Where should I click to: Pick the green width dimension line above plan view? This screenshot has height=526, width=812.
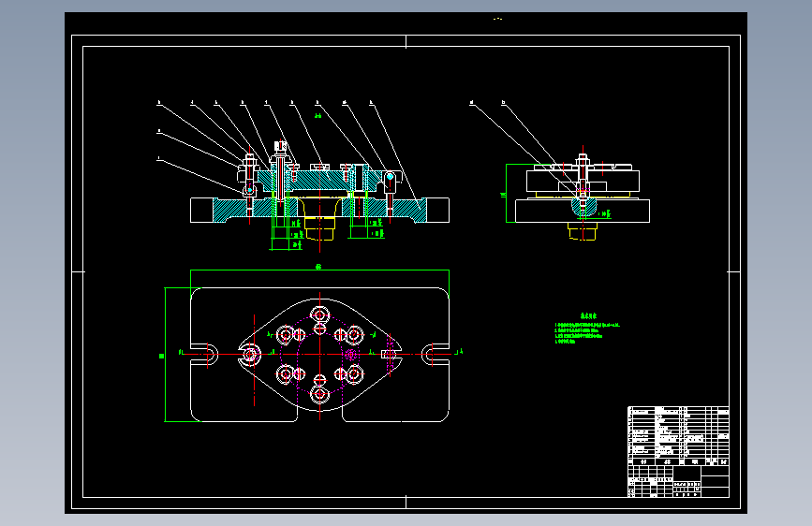pos(319,270)
